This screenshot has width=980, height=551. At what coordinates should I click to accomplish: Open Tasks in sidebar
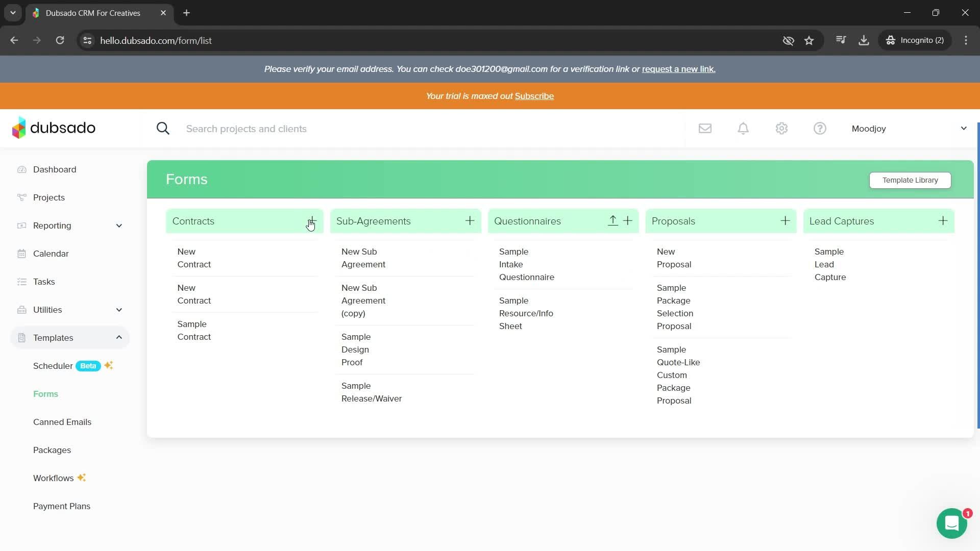pyautogui.click(x=44, y=282)
